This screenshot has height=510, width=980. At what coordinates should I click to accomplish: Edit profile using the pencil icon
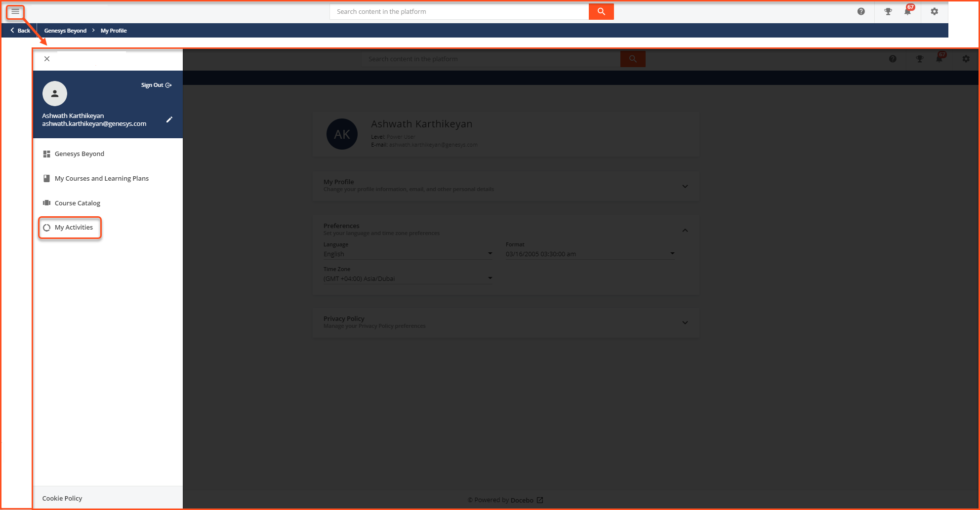pos(169,119)
